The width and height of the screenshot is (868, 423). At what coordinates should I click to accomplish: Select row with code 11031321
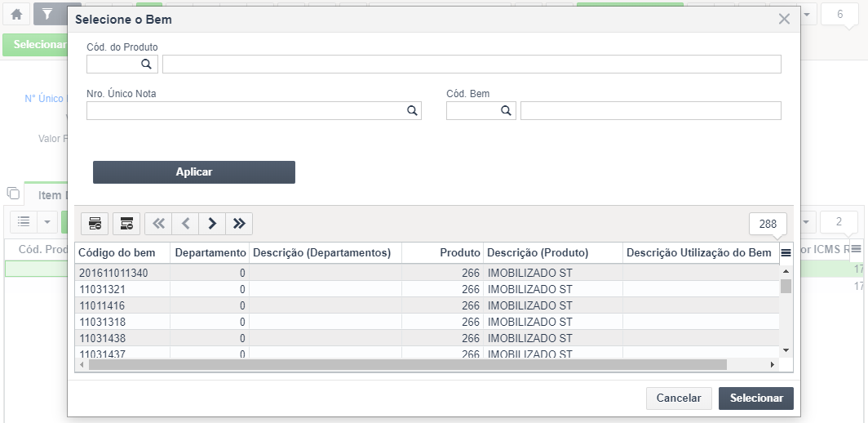pyautogui.click(x=427, y=289)
